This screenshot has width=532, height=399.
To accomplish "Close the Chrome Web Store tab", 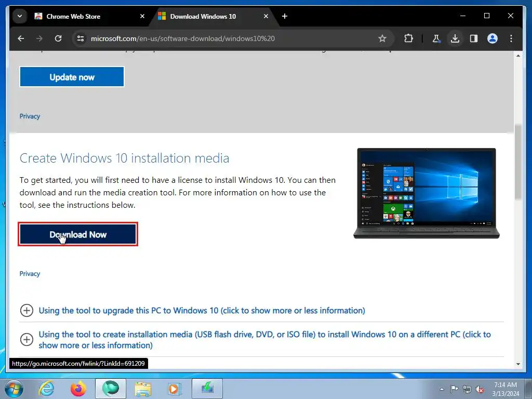I will click(142, 16).
